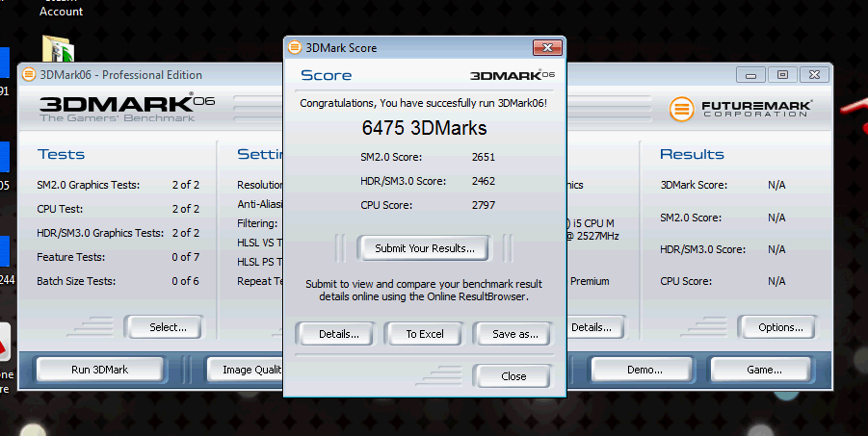This screenshot has width=868, height=436.
Task: Click the Account desktop shortcut label
Action: coord(61,11)
